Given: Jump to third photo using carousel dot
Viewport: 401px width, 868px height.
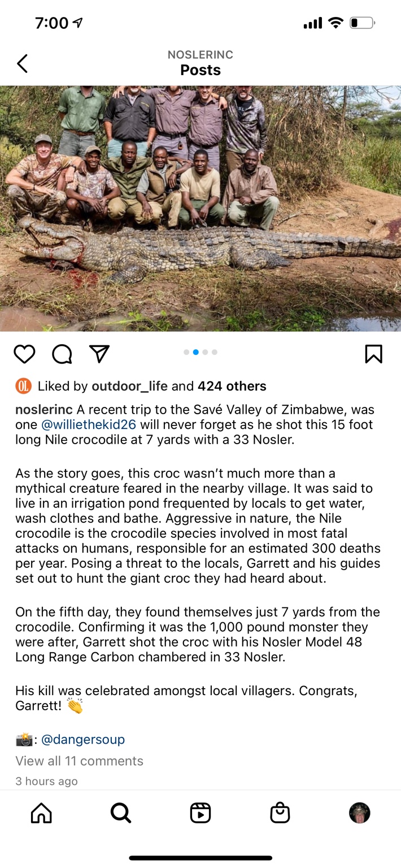Looking at the screenshot, I should (205, 352).
